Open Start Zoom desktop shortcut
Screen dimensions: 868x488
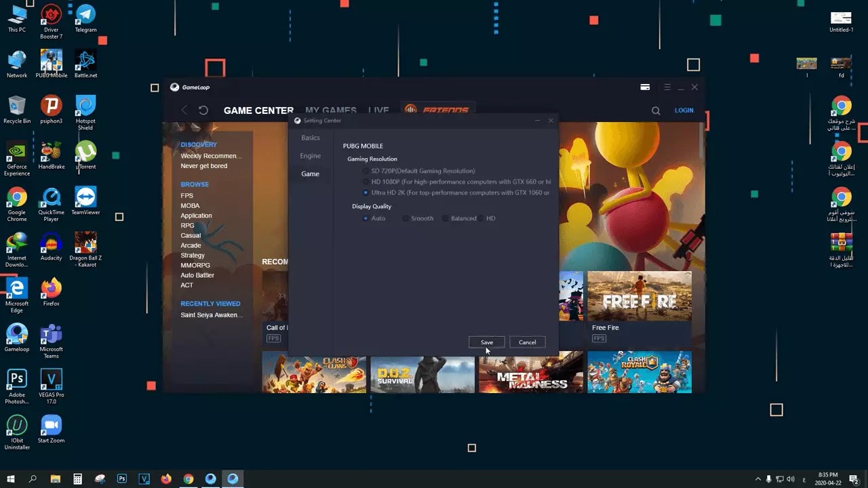tap(51, 428)
